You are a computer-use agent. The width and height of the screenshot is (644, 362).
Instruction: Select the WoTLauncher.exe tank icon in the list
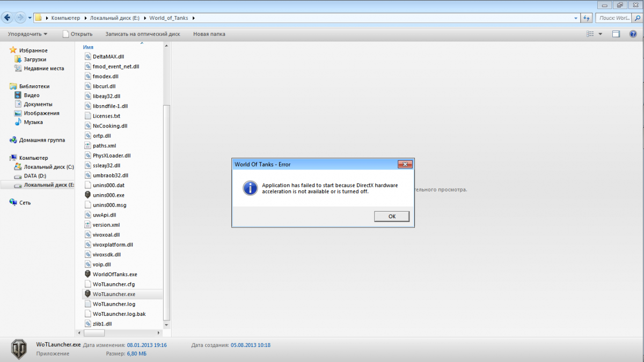pos(88,294)
